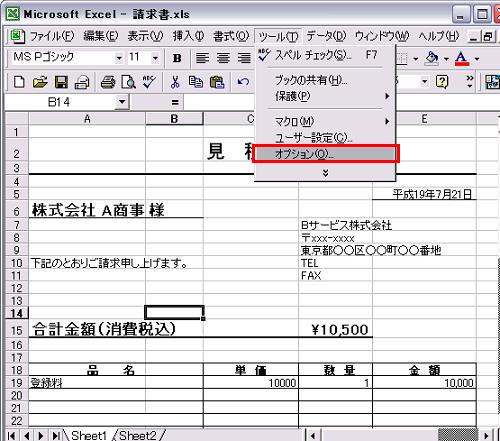
Task: Save the workbook using the floppy disk icon
Action: click(x=61, y=82)
